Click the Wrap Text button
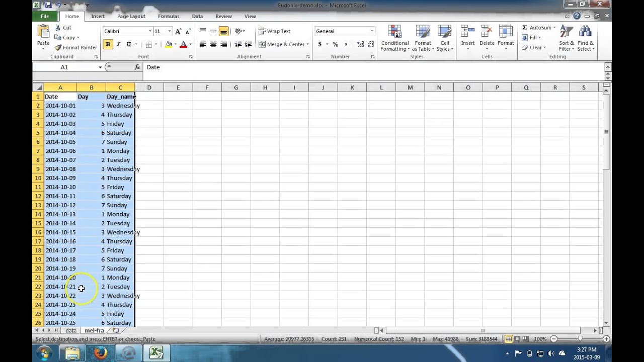The height and width of the screenshot is (362, 644). tap(274, 31)
